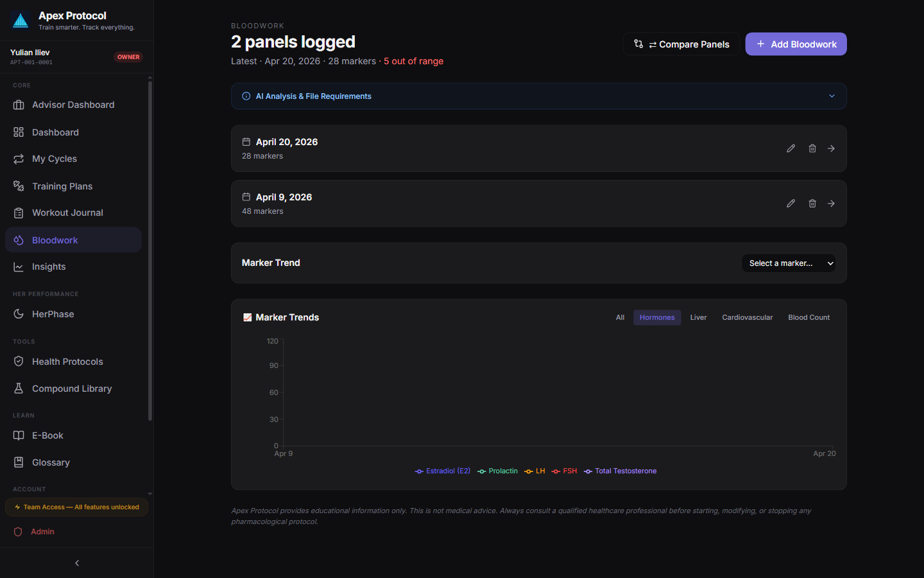The height and width of the screenshot is (578, 924).
Task: Toggle LH series in chart legend
Action: [535, 471]
